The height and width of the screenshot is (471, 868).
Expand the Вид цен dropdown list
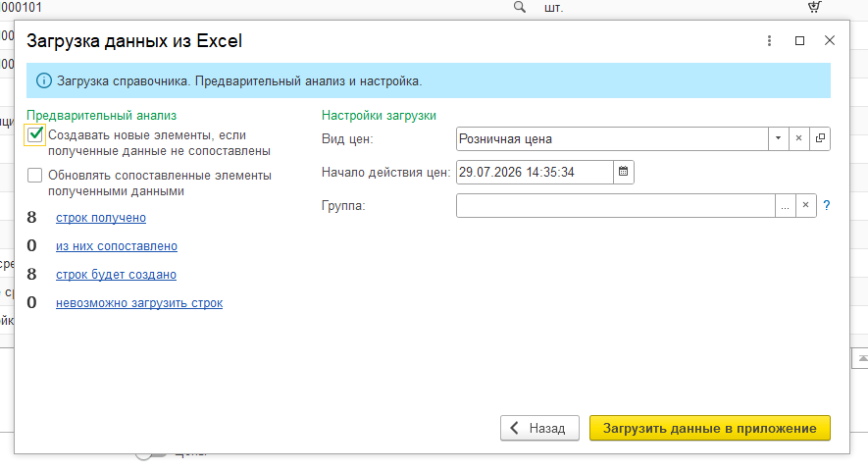tap(779, 138)
